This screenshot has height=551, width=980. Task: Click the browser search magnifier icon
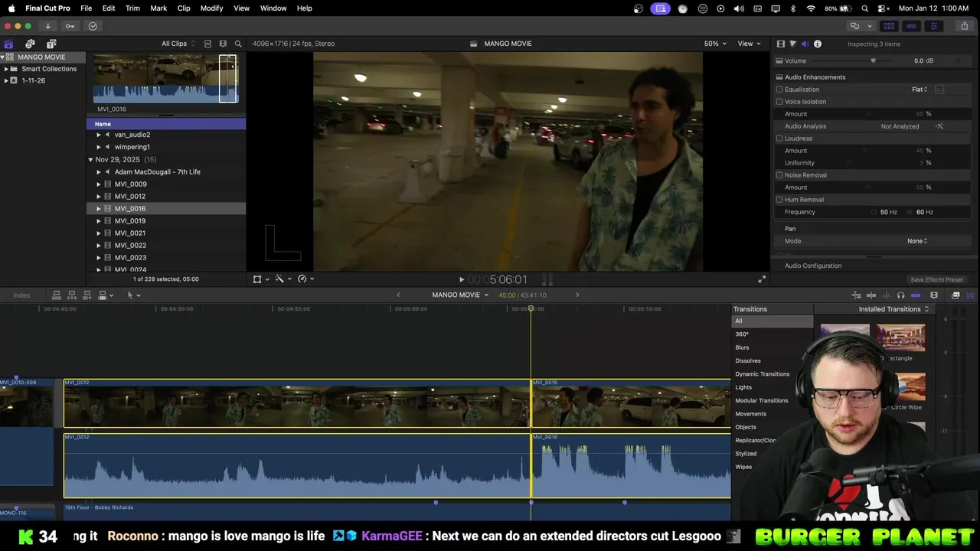[238, 44]
